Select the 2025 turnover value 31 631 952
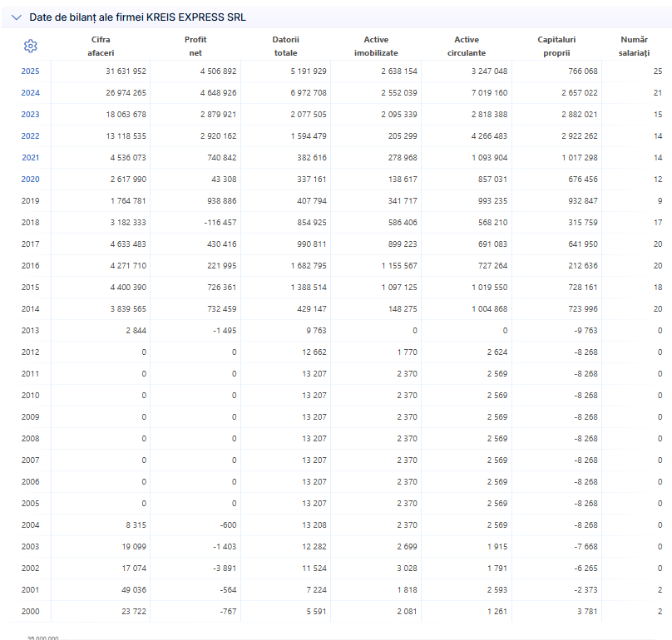 (126, 71)
